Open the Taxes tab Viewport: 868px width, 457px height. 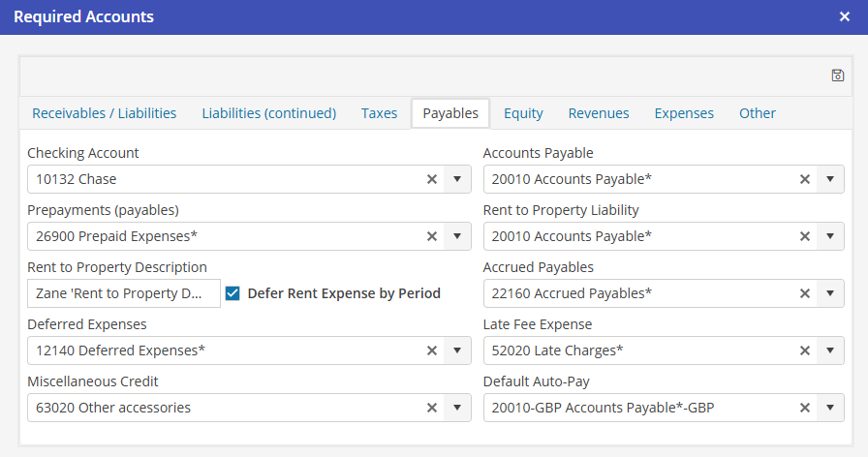click(379, 113)
